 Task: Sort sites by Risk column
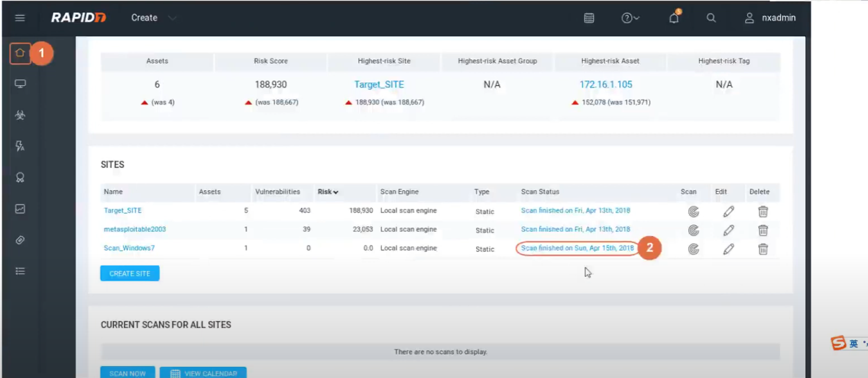click(x=328, y=192)
